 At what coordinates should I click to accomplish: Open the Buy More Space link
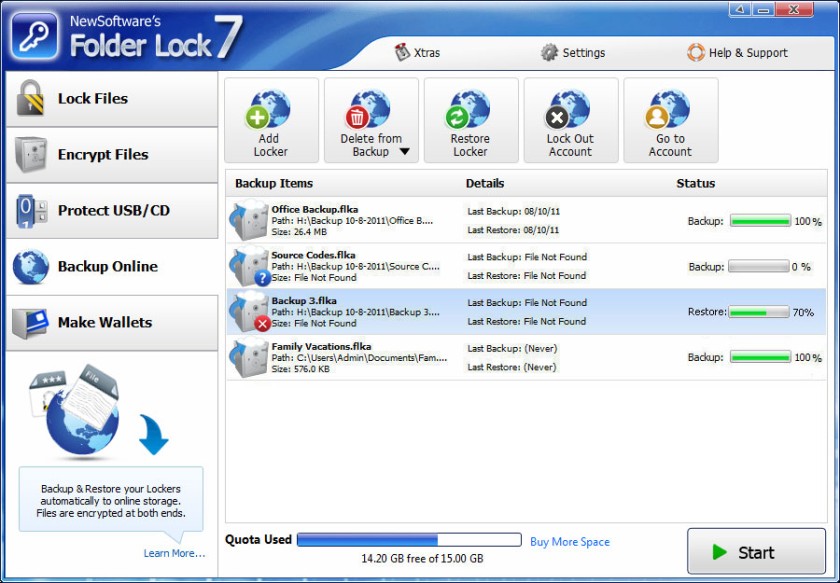570,542
